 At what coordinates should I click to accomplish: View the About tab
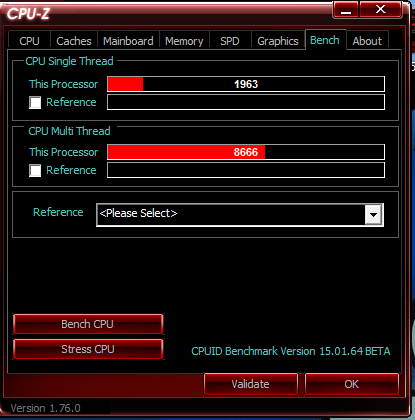(x=367, y=41)
